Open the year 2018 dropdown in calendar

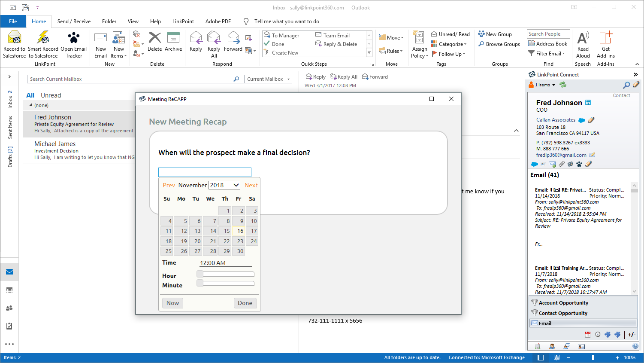[x=224, y=185]
